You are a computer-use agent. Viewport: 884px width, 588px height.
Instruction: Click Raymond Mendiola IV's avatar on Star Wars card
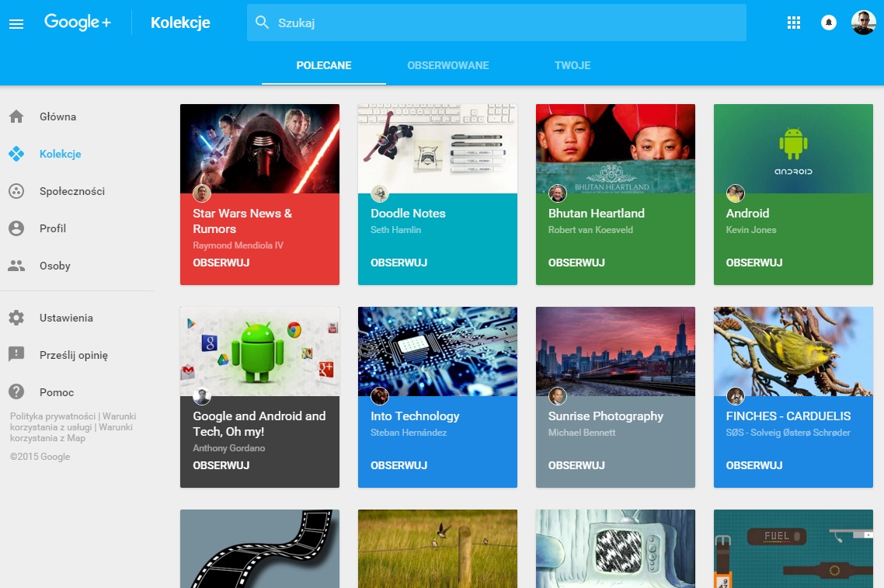coord(202,193)
